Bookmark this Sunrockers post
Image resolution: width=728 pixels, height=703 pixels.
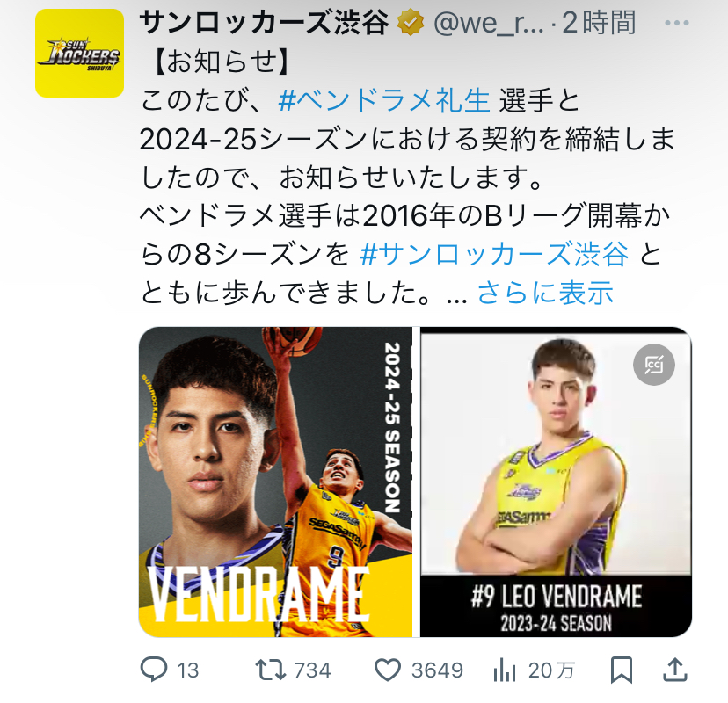click(622, 670)
